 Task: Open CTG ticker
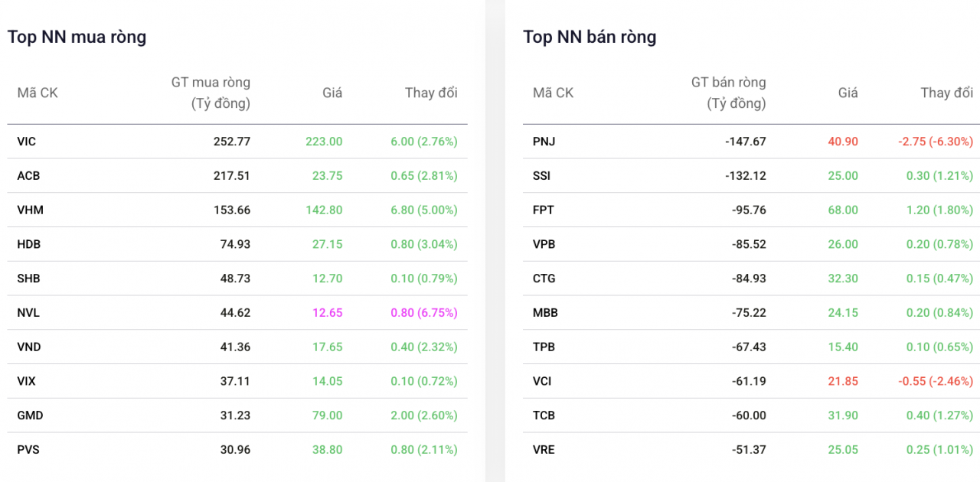click(x=544, y=278)
